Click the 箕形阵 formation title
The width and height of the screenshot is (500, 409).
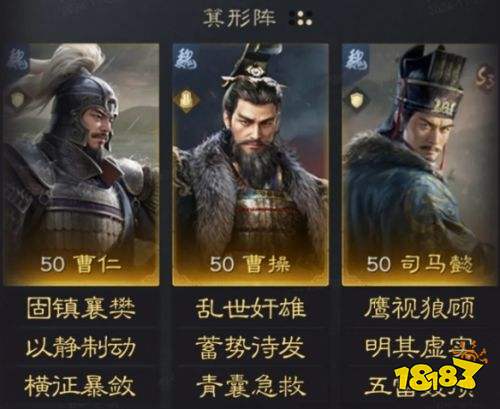click(x=239, y=17)
